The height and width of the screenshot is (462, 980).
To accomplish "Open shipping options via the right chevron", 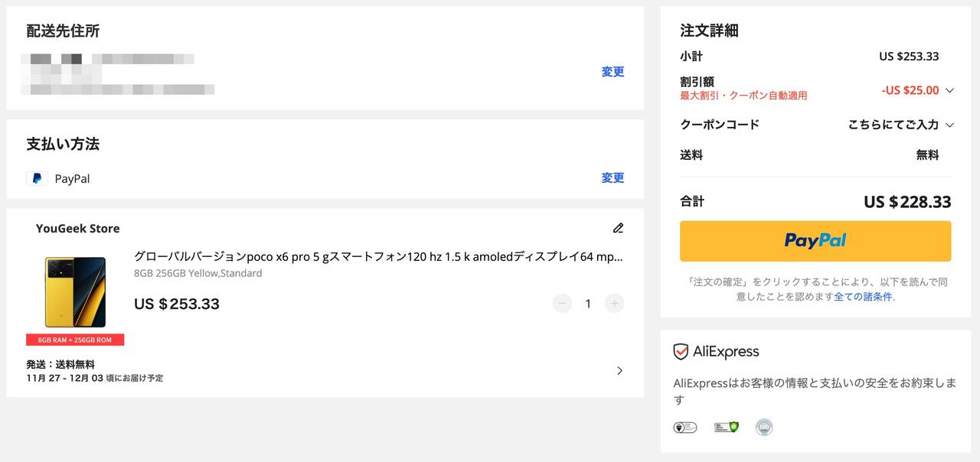I will coord(619,371).
